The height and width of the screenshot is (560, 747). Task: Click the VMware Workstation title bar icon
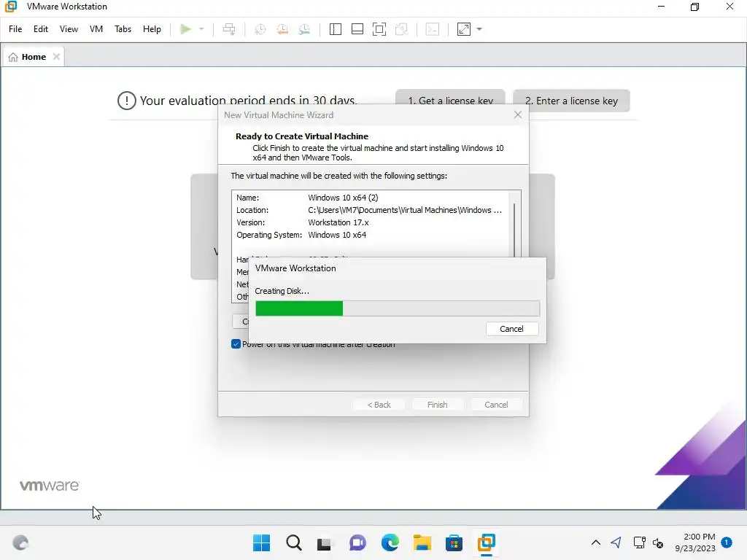(x=11, y=7)
